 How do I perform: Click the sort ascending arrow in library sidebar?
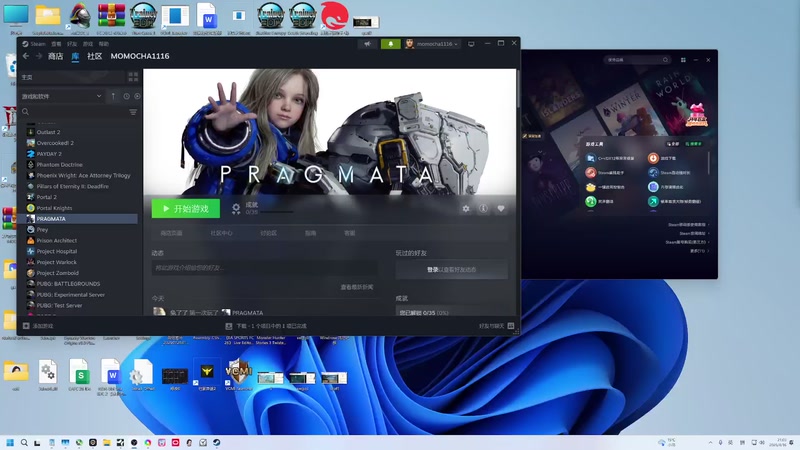[x=113, y=96]
